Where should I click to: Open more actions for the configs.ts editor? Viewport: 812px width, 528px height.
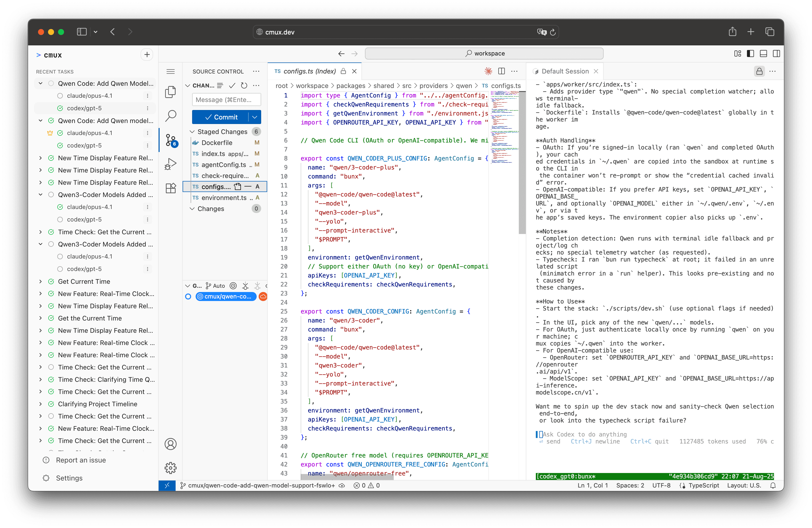(514, 71)
